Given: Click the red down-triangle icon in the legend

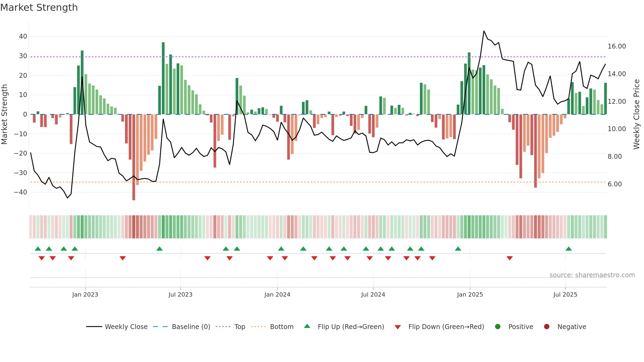Looking at the screenshot, I should [x=398, y=327].
